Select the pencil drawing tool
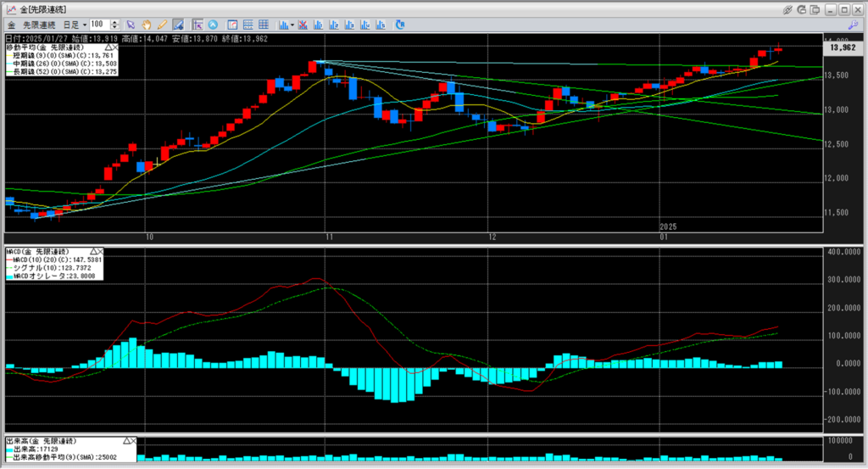The image size is (868, 469). [161, 25]
